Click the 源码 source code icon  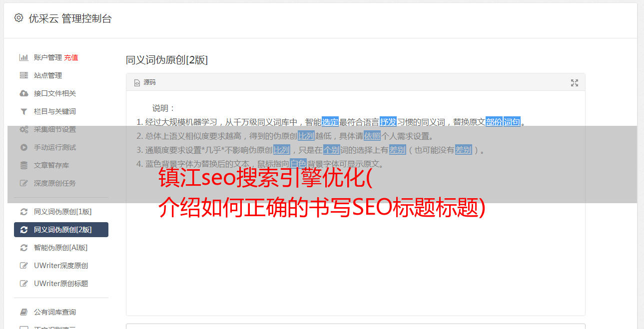137,83
